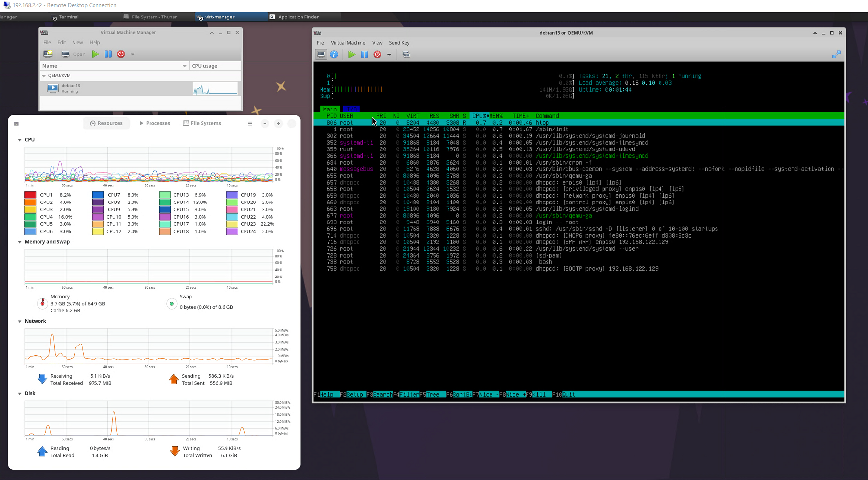
Task: Switch to the Processes tab
Action: [154, 123]
